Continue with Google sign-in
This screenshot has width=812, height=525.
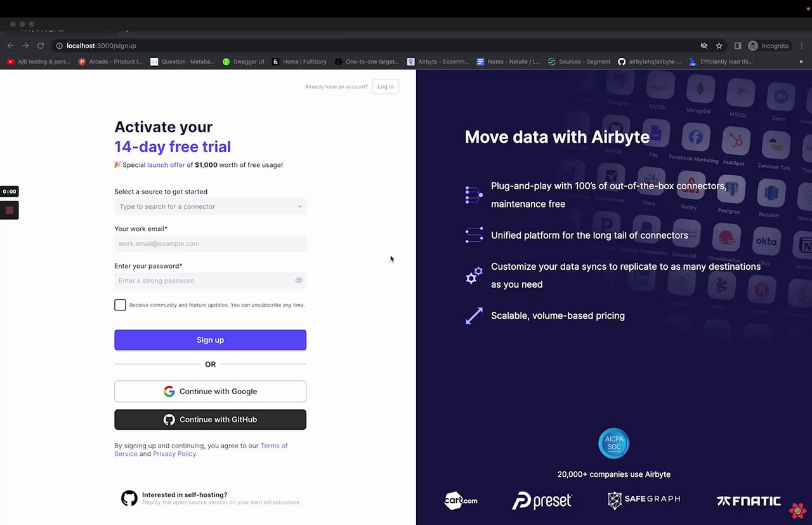pos(210,391)
